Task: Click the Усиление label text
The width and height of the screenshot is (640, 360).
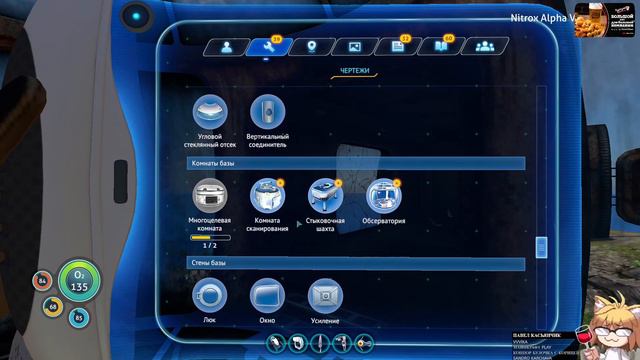Action: click(325, 321)
